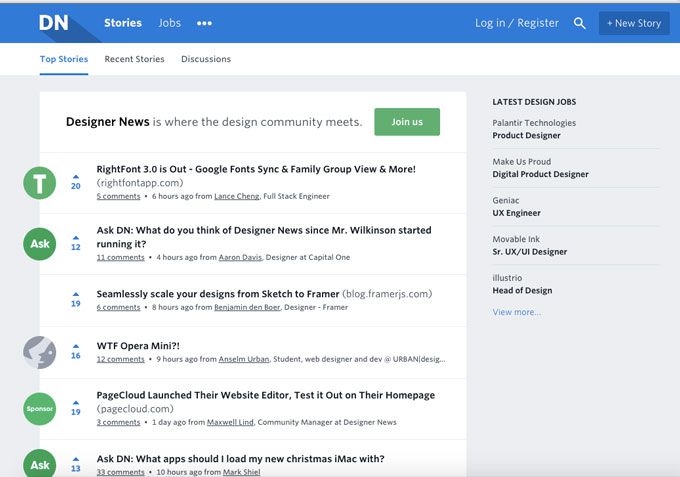Image resolution: width=680 pixels, height=477 pixels.
Task: Open the three-dots more menu
Action: point(204,23)
